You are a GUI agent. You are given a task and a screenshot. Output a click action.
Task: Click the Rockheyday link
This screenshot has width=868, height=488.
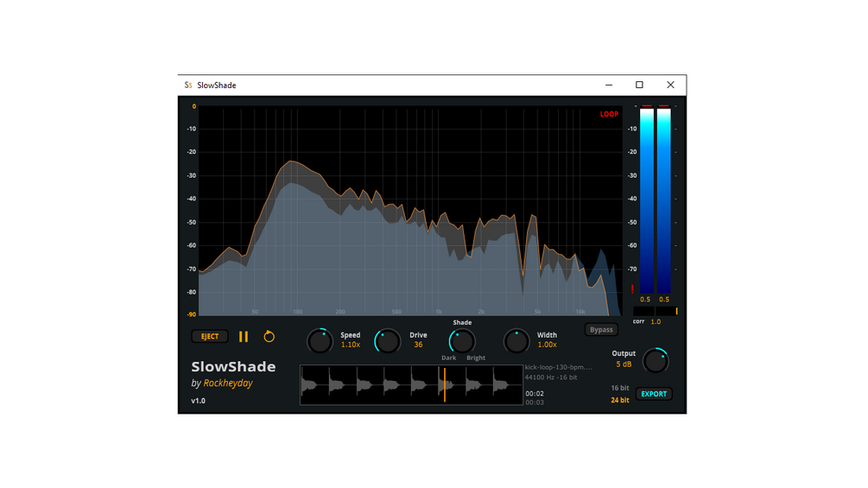[227, 383]
